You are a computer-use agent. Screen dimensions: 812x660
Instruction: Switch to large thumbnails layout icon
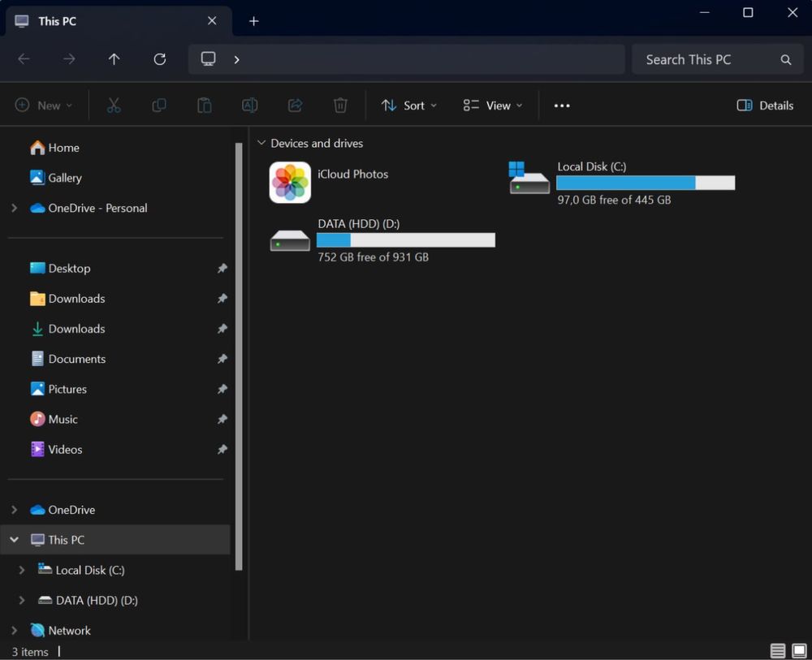799,651
